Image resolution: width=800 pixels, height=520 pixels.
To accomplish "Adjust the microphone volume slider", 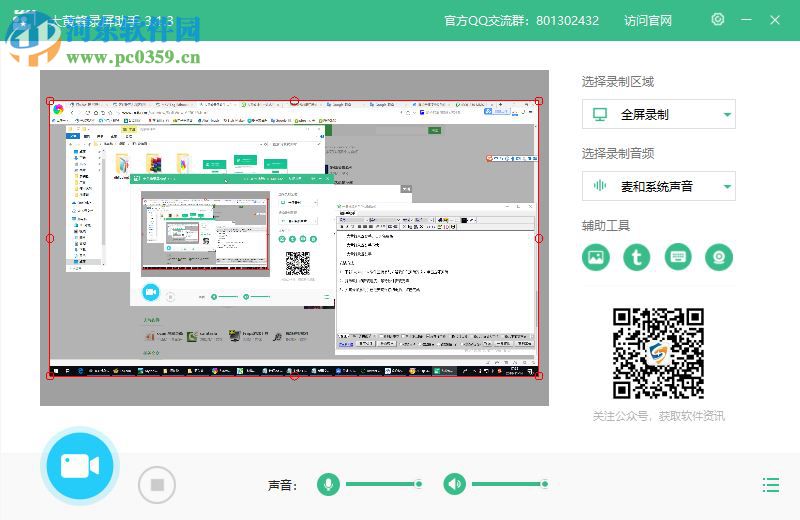I will [x=384, y=484].
